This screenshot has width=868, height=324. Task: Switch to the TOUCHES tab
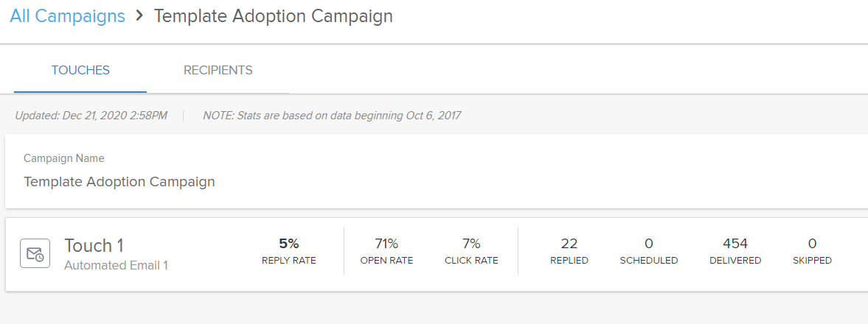pos(80,70)
